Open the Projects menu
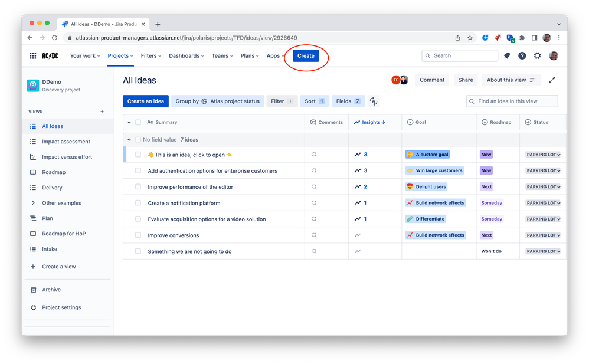This screenshot has width=589, height=364. pos(120,55)
